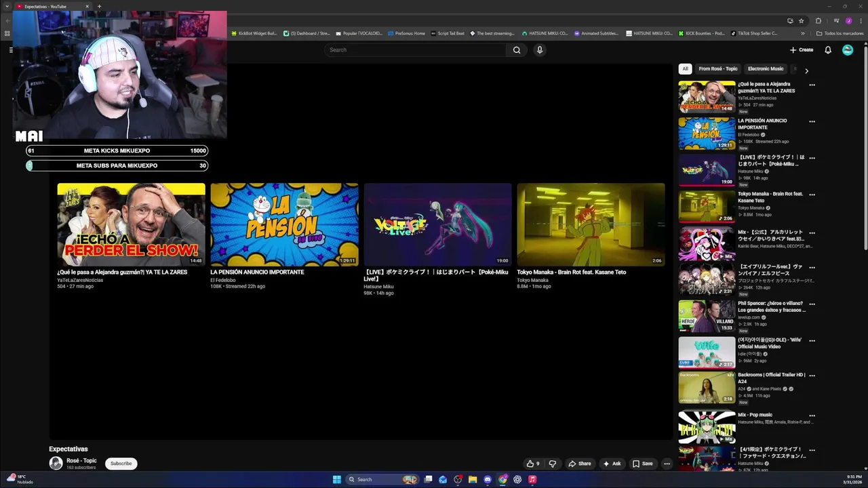Screen dimensions: 868x488
Task: Subscribe to Rosé - Topic channel
Action: [x=121, y=464]
